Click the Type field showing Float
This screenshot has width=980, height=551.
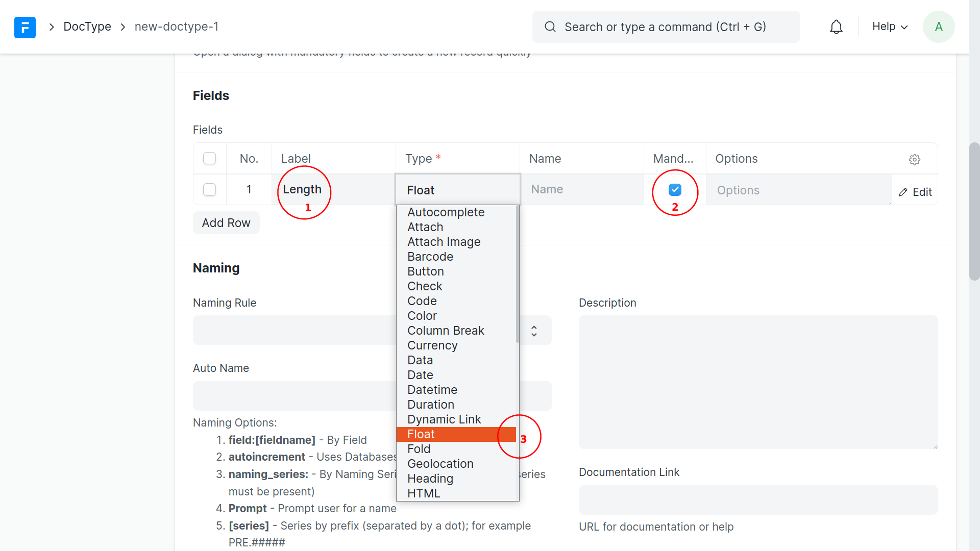457,190
